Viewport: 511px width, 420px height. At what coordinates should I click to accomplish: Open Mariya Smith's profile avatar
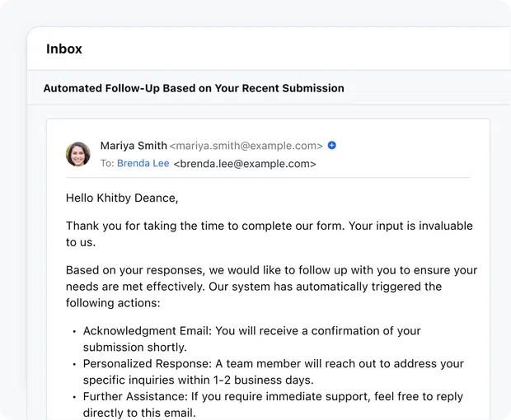(78, 154)
